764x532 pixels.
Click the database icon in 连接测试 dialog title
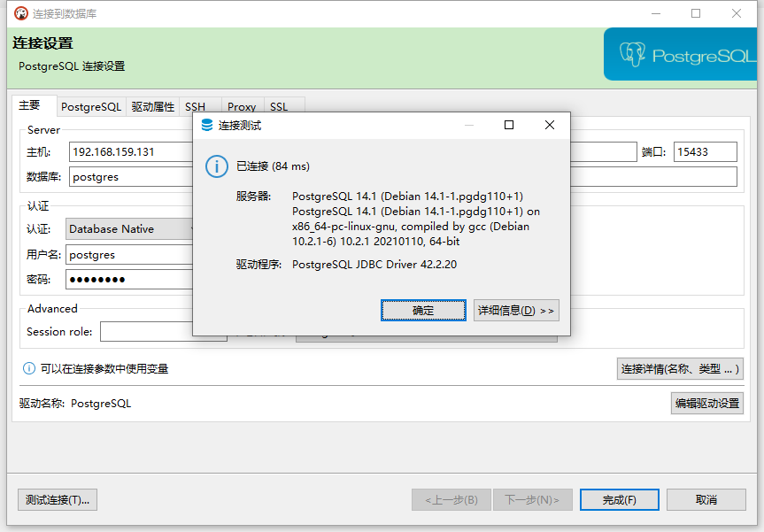coord(207,125)
